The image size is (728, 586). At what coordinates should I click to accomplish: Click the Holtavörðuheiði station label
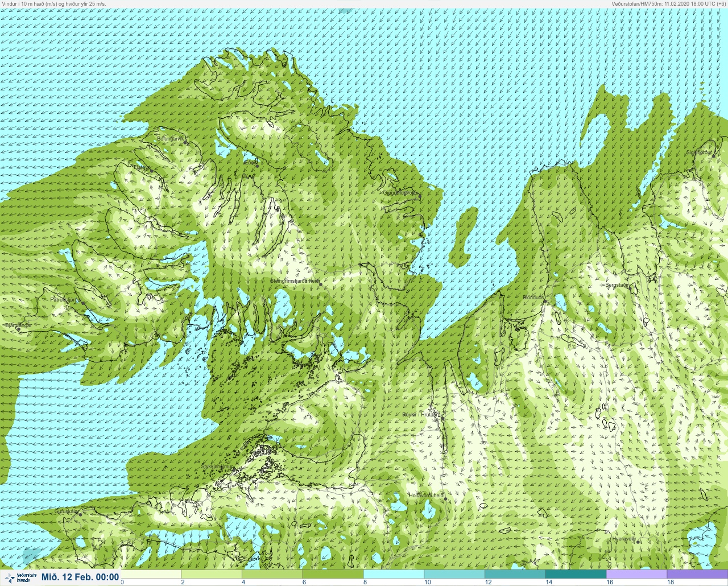point(427,496)
